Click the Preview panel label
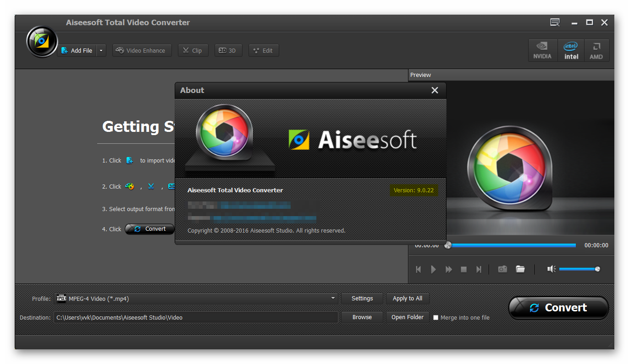The width and height of the screenshot is (629, 364). tap(420, 75)
